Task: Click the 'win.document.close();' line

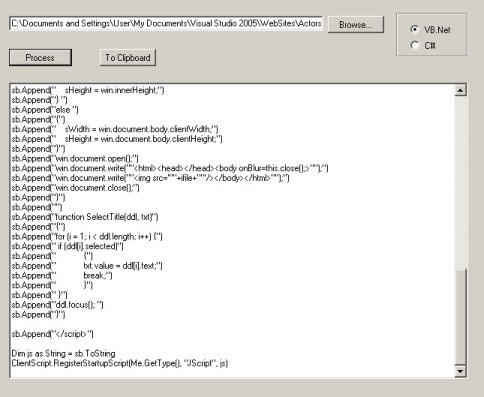Action: tap(75, 188)
